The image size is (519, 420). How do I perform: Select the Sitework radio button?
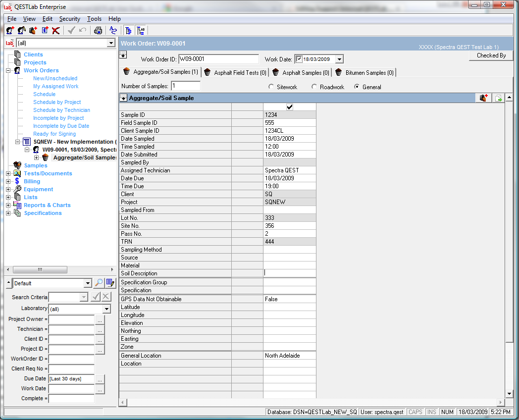pos(271,87)
